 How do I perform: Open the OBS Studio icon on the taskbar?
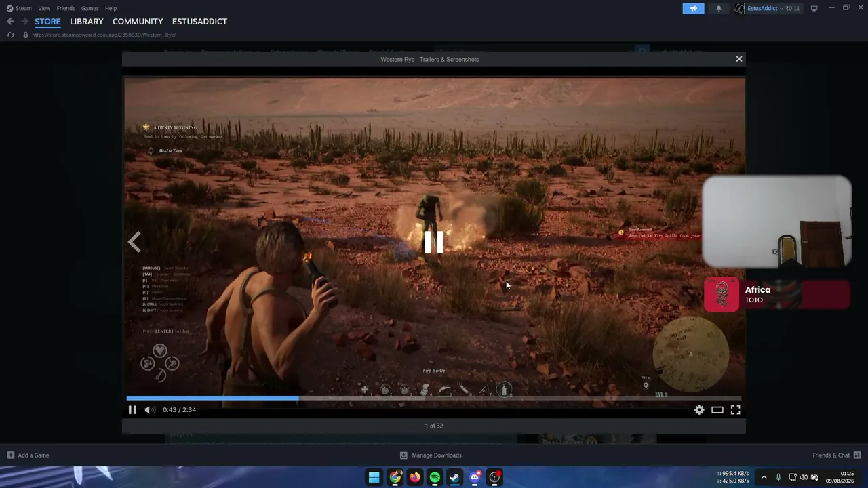point(495,477)
